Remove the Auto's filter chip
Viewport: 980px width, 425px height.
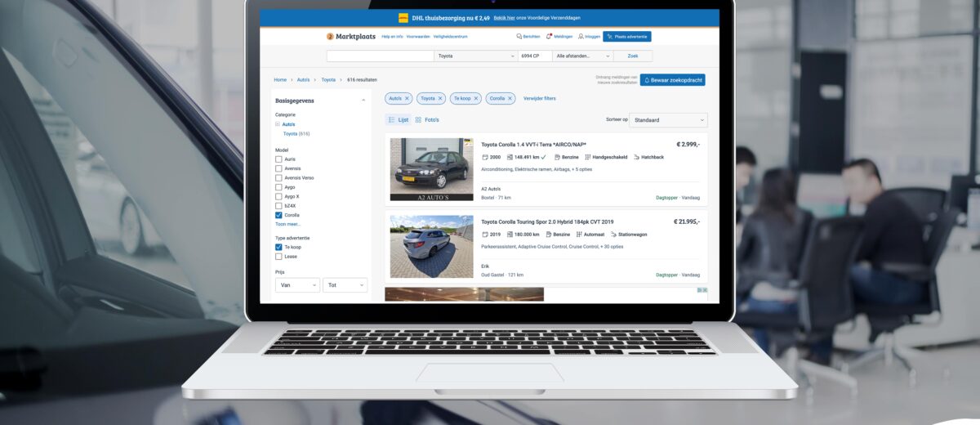point(407,98)
